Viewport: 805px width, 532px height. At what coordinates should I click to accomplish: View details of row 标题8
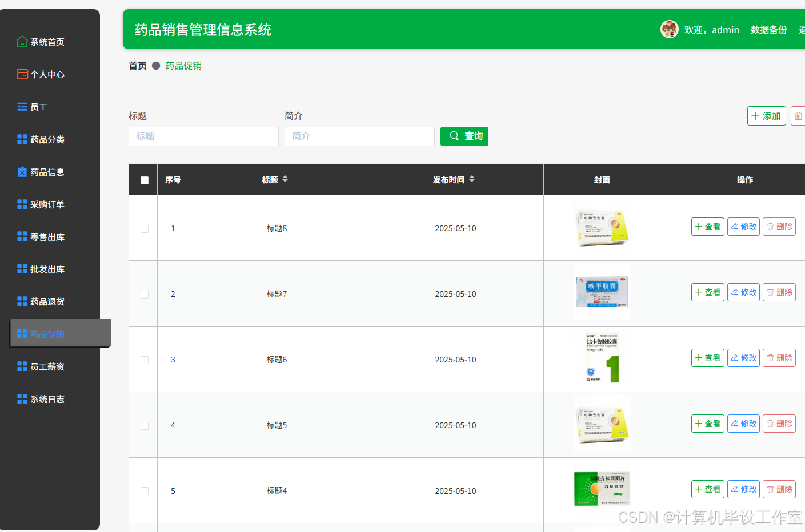(x=708, y=227)
